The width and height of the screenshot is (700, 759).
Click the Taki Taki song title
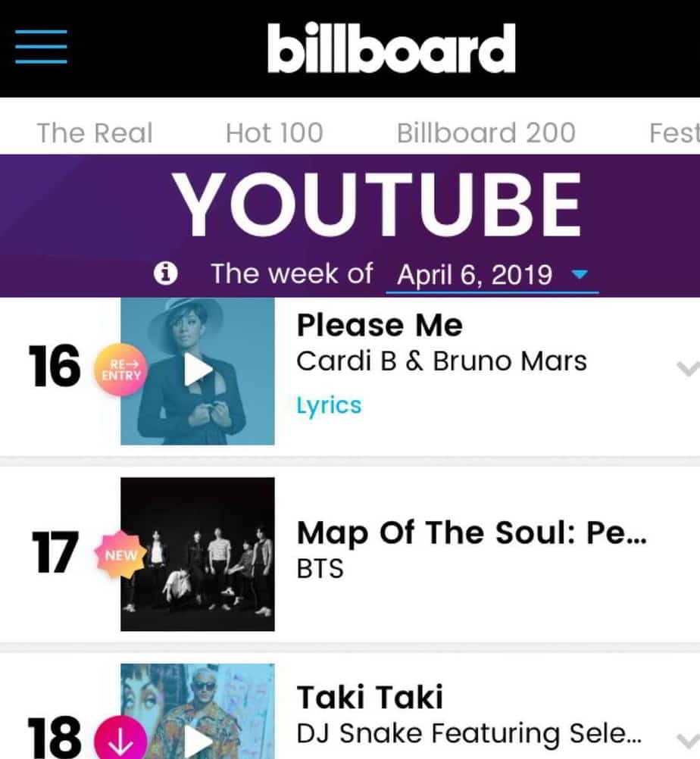tap(370, 697)
